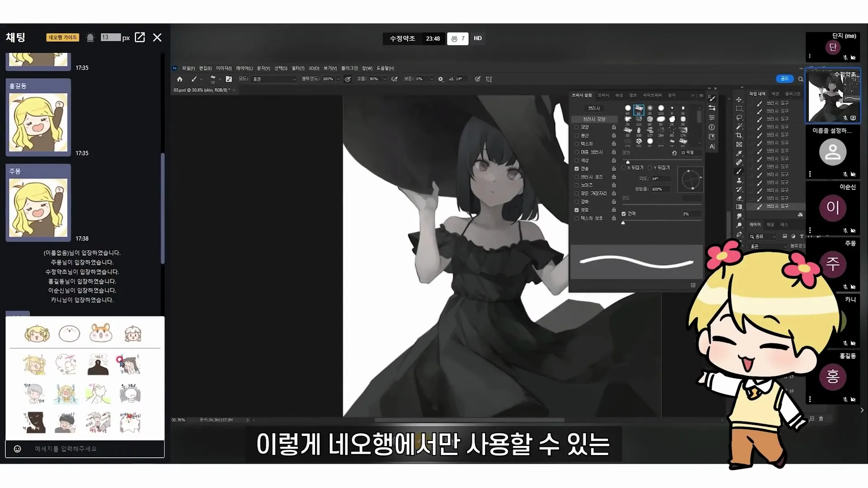Select the Crop tool
This screenshot has height=488, width=868.
coord(739,135)
